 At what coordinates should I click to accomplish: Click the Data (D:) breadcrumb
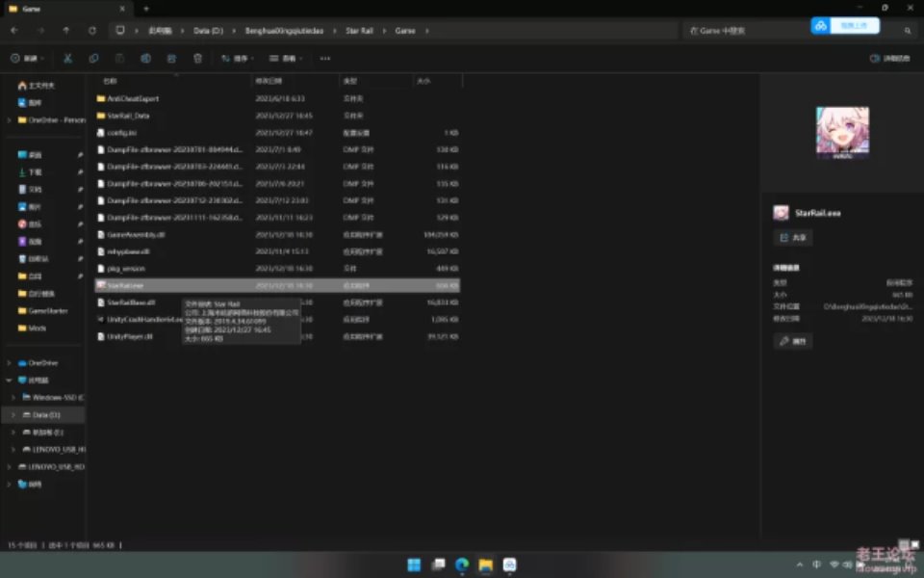[x=209, y=31]
